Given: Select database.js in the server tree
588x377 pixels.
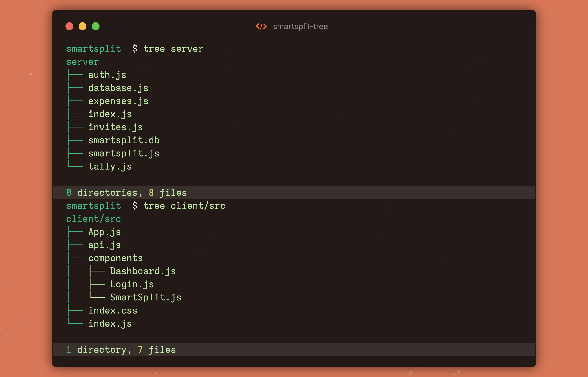Looking at the screenshot, I should click(118, 88).
